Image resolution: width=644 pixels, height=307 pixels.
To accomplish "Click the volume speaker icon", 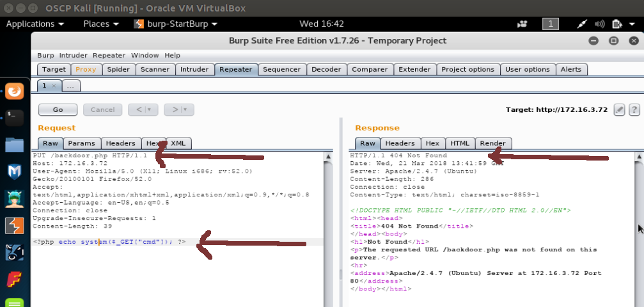I will pos(599,24).
